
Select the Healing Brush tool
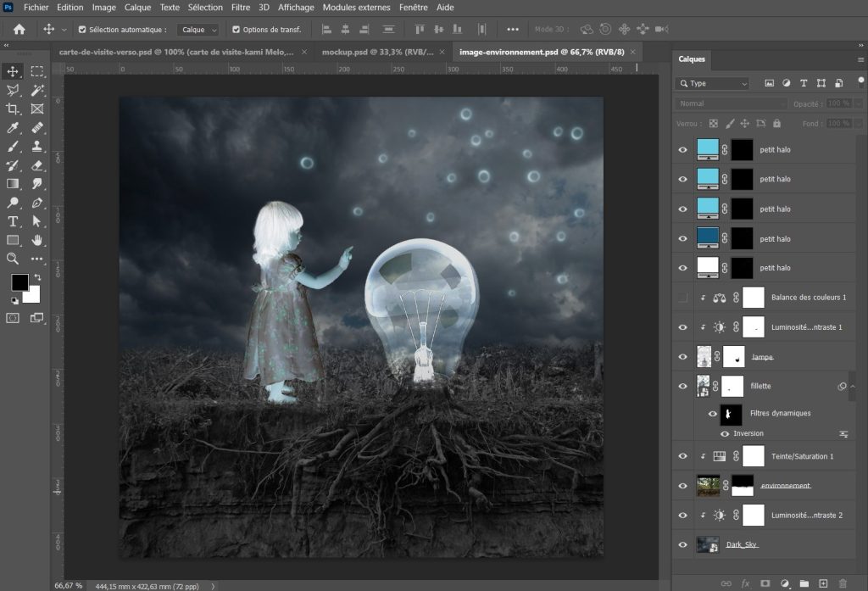(37, 127)
